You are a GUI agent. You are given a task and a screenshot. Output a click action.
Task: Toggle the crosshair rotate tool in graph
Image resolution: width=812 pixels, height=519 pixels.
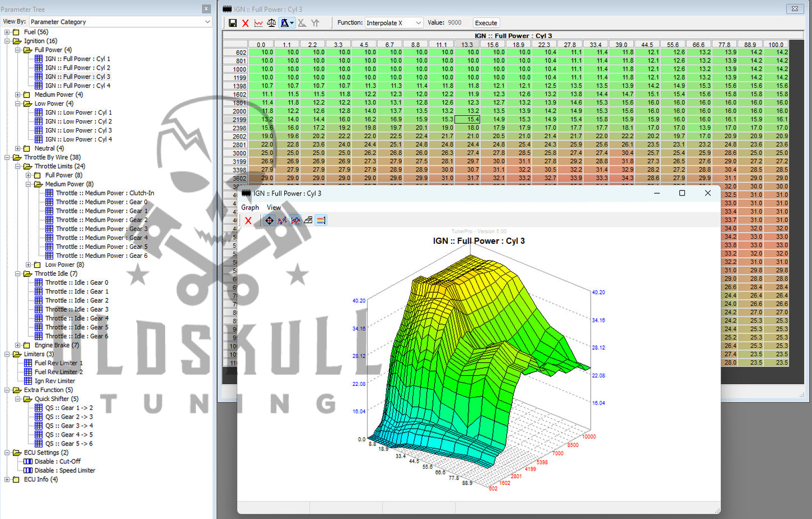tap(269, 221)
